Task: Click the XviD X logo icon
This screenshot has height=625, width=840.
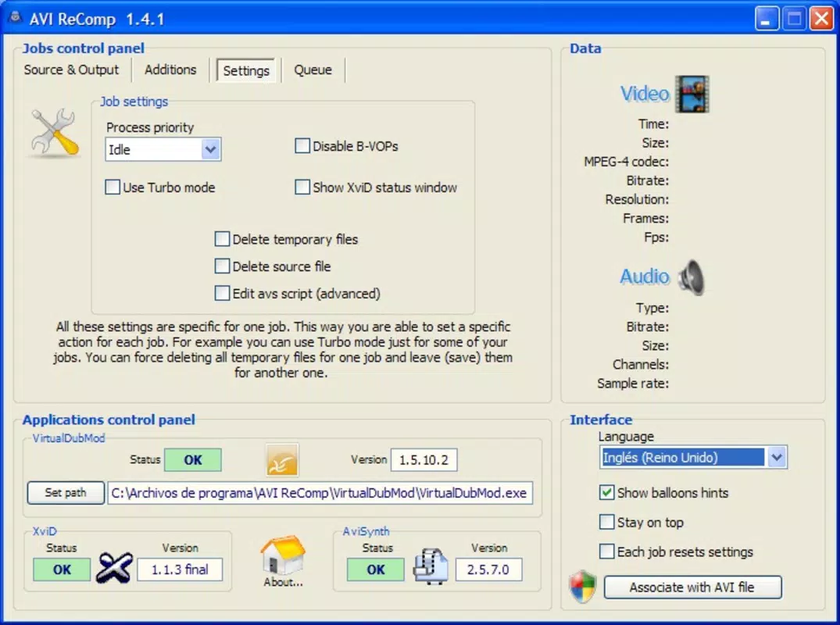Action: click(114, 568)
